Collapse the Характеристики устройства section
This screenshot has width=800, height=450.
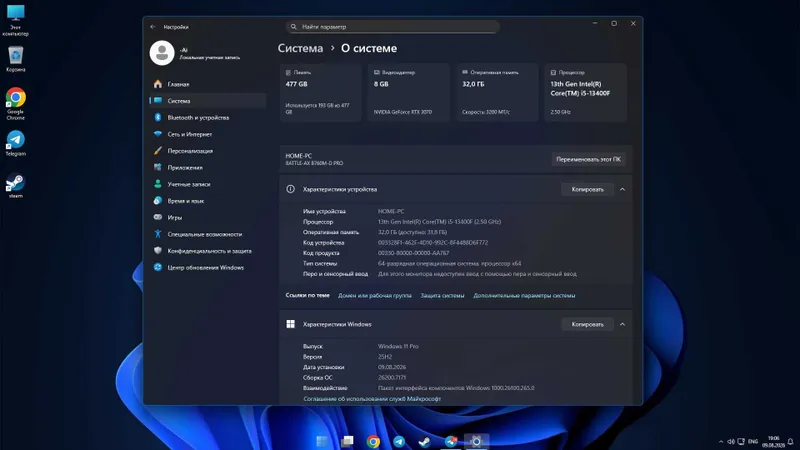point(622,189)
